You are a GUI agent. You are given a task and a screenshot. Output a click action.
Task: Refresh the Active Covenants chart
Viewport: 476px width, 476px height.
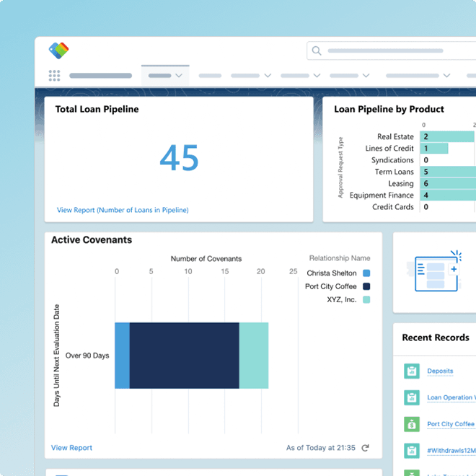coord(365,448)
